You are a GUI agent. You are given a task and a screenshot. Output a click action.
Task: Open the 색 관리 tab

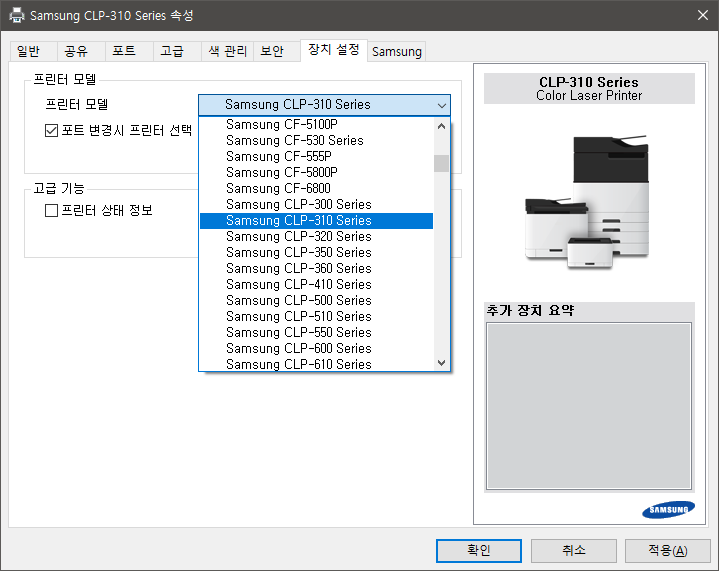click(x=227, y=51)
